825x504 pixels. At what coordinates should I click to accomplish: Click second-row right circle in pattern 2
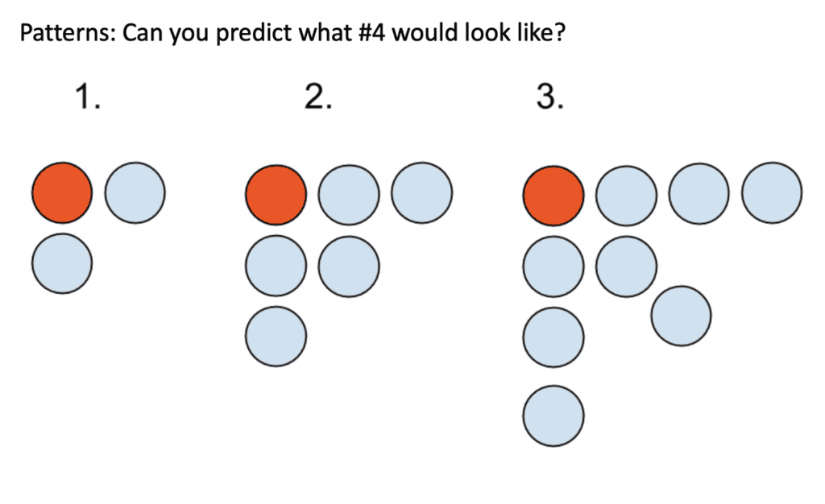(349, 266)
